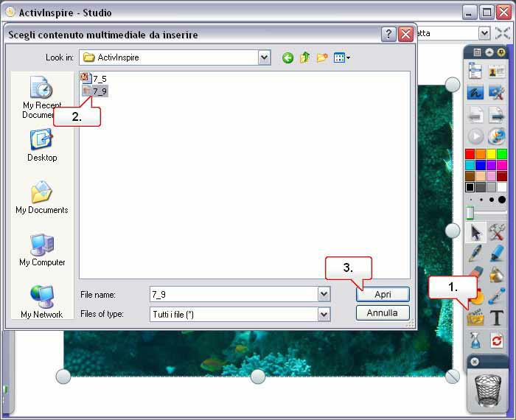Click the File name input field
Image resolution: width=516 pixels, height=420 pixels.
coord(234,294)
